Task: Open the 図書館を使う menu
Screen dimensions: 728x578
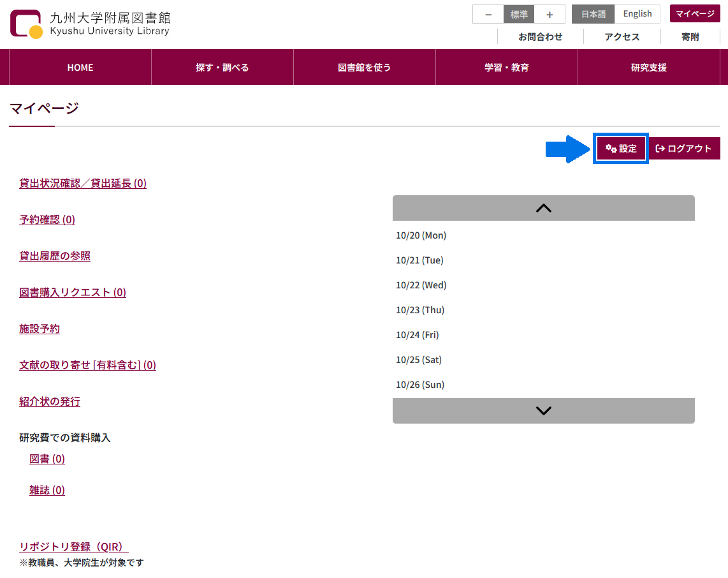Action: click(x=364, y=68)
